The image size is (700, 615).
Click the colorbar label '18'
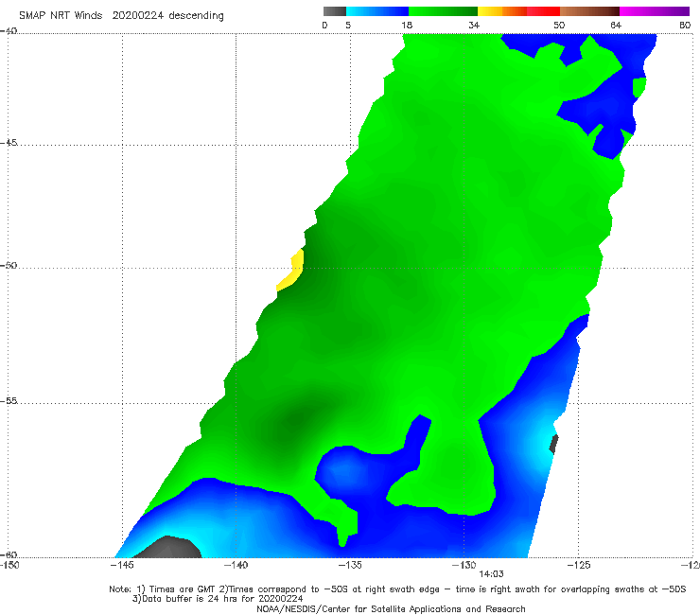click(407, 25)
